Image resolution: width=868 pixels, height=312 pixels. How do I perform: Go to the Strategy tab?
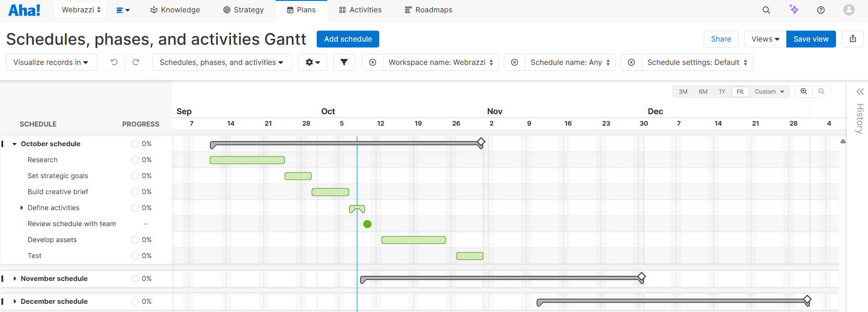(x=243, y=10)
